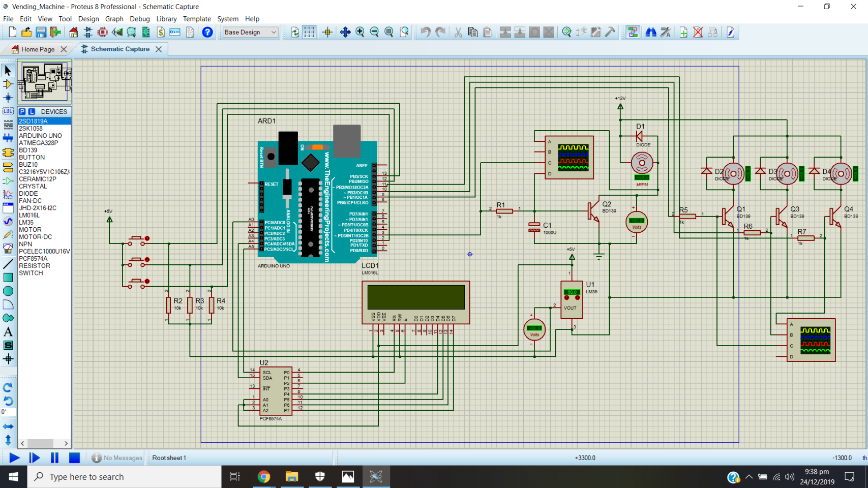Select the Wire Label LBL tool
The width and height of the screenshot is (868, 488).
coord(8,111)
